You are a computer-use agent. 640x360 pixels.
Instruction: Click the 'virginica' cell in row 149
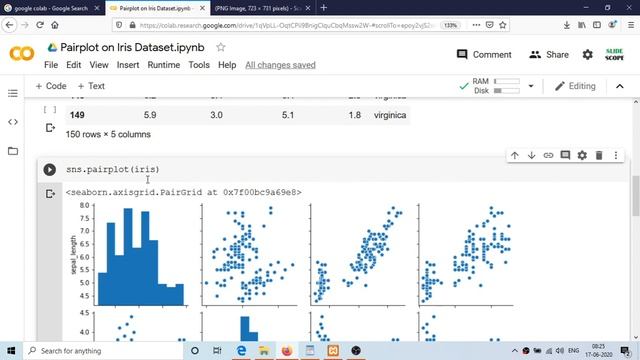[390, 116]
